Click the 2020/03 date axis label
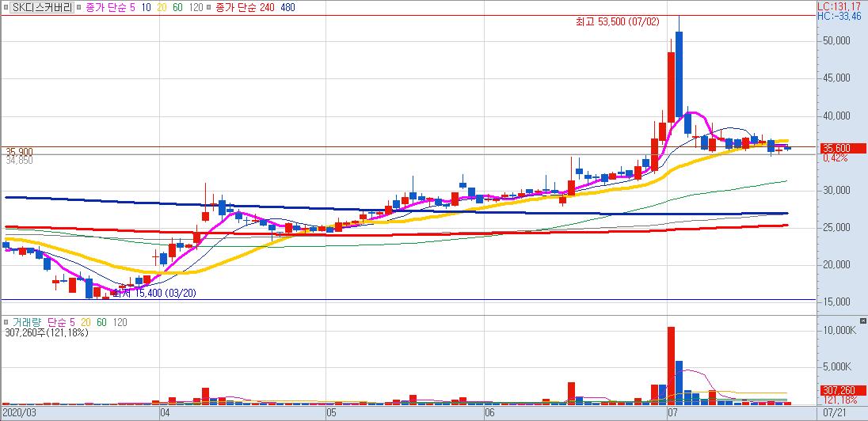 point(19,413)
